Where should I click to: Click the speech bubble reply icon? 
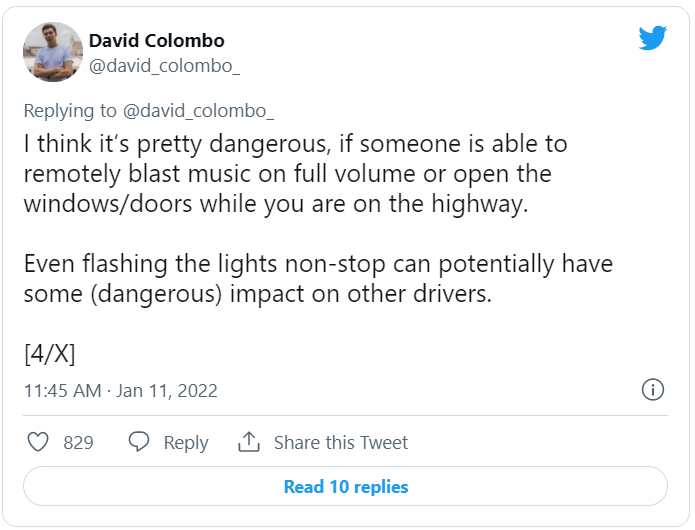pos(139,442)
